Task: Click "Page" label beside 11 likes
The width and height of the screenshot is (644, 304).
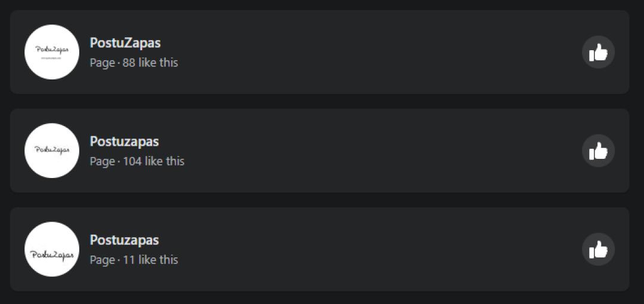Action: click(x=102, y=260)
